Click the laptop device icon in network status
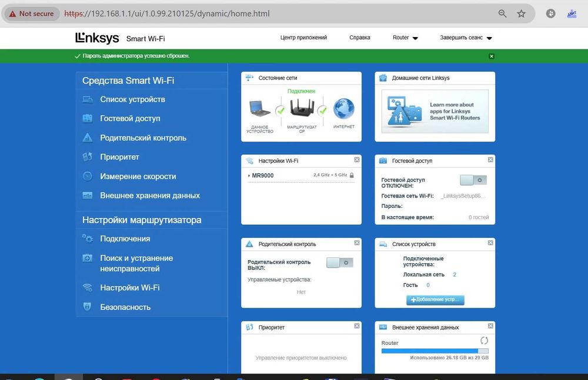The width and height of the screenshot is (588, 380). click(259, 108)
